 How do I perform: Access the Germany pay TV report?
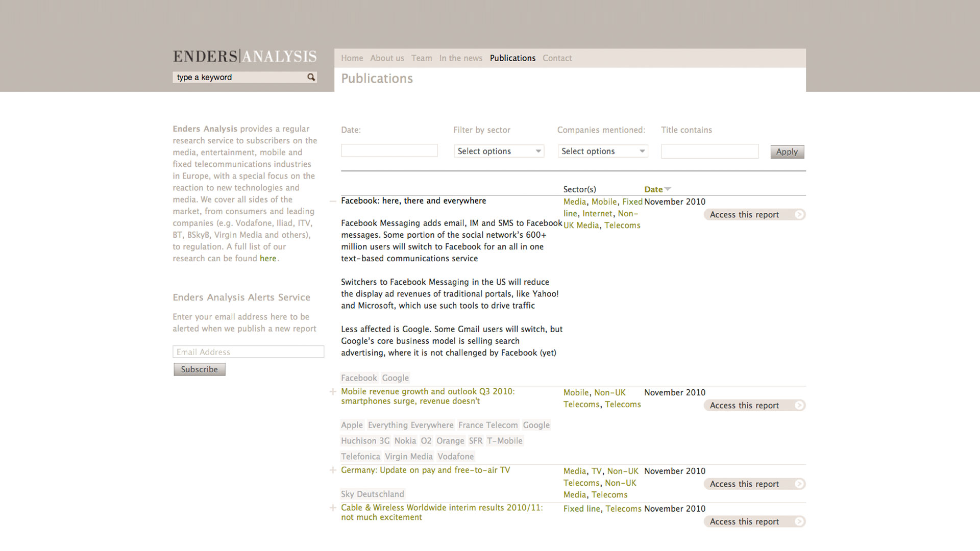point(754,484)
